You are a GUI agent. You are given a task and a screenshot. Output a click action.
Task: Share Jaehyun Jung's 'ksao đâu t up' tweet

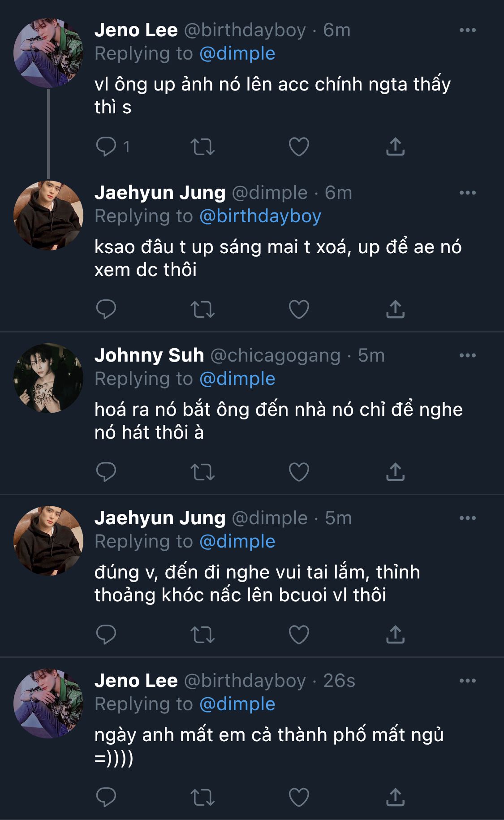click(395, 309)
